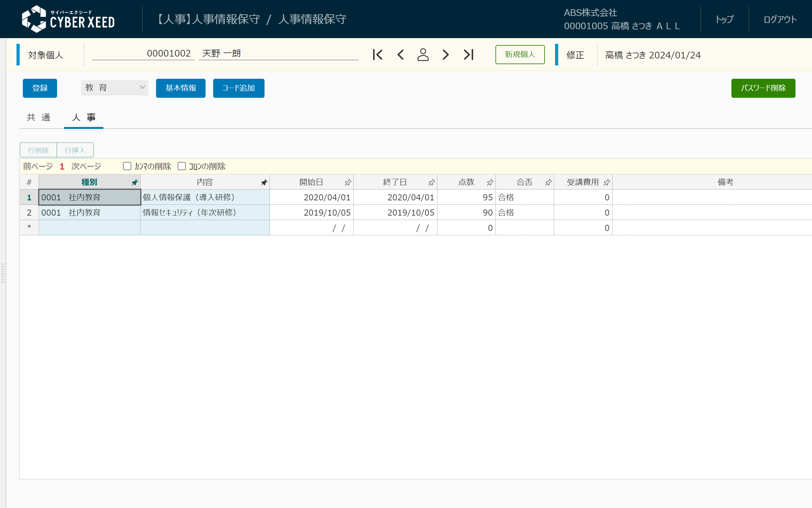Click the パスワード削除 button
The height and width of the screenshot is (508, 812).
tap(763, 88)
